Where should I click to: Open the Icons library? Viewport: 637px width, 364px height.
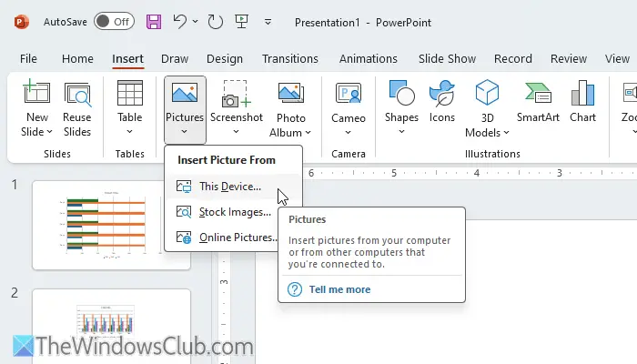pos(442,102)
